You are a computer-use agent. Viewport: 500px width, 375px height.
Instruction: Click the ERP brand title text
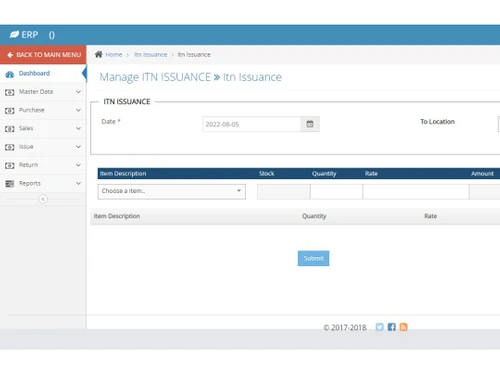(30, 35)
